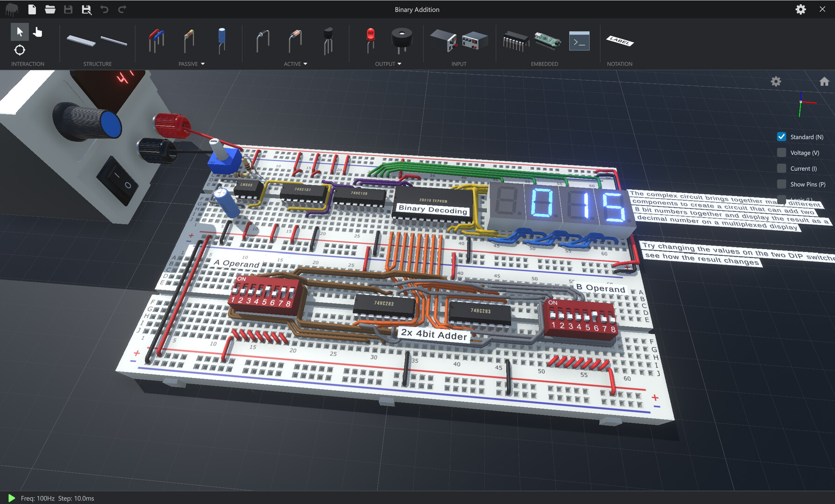
Task: Disable the Standard (N) view mode
Action: (781, 137)
